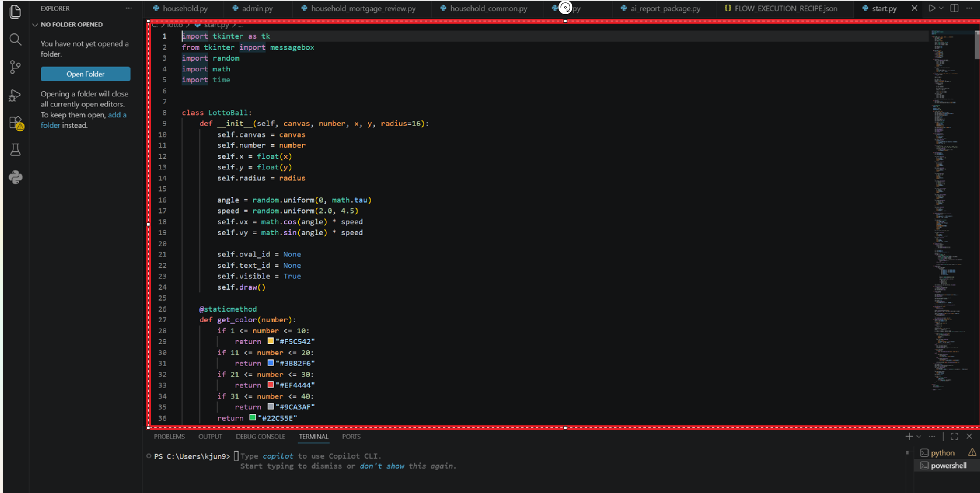Open the Extensions view with warning badge

(x=16, y=123)
